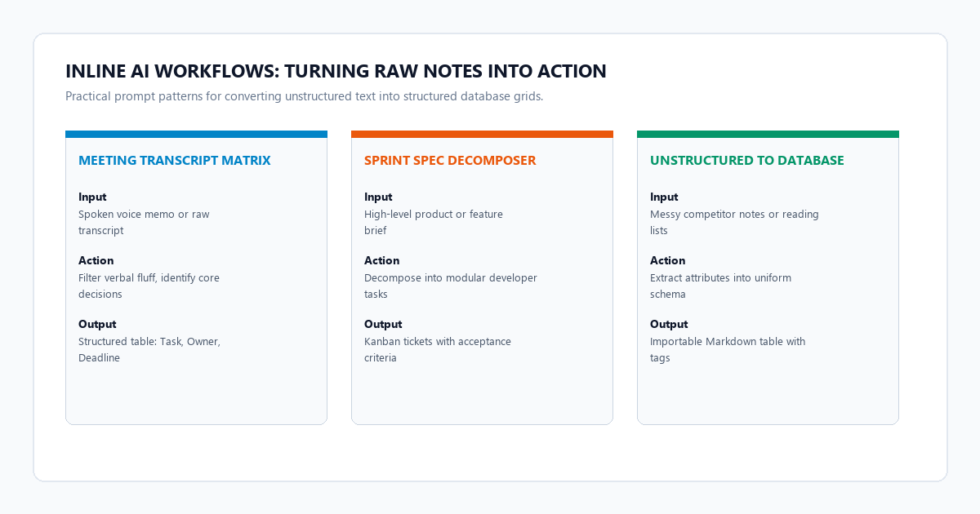Click 'High-level product or feature brief' text

(x=434, y=222)
